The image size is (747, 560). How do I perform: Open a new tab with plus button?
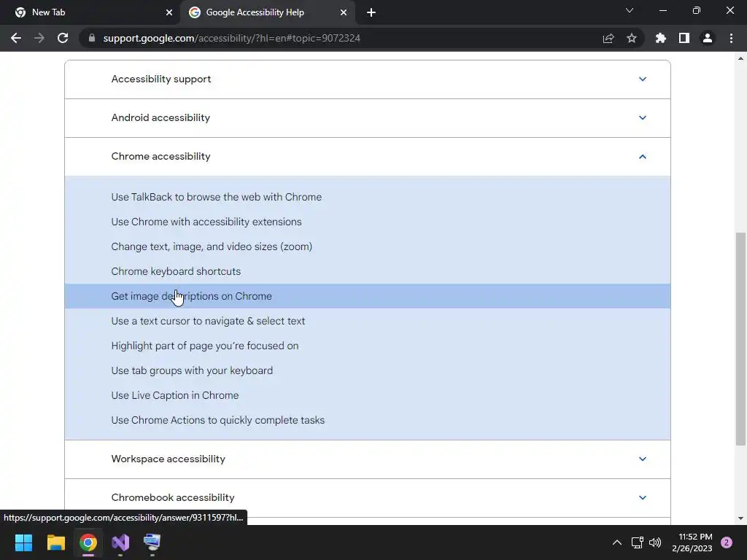tap(371, 12)
